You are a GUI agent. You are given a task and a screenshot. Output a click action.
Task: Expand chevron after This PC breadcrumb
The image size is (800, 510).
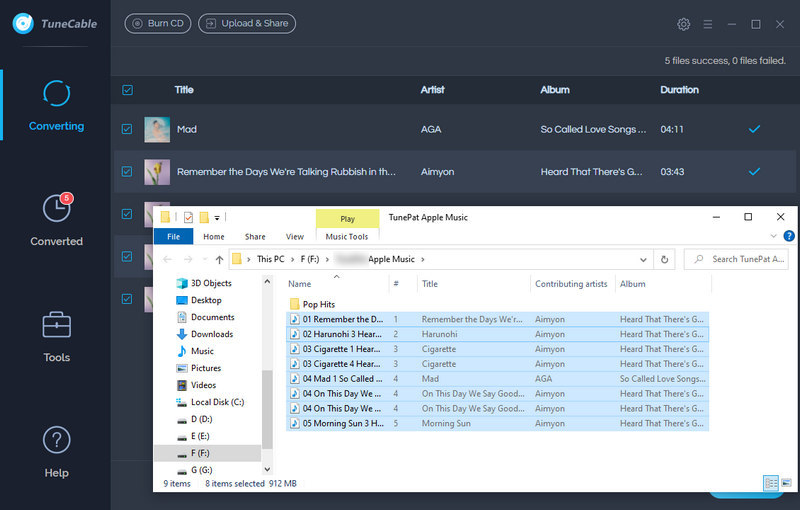[x=293, y=260]
